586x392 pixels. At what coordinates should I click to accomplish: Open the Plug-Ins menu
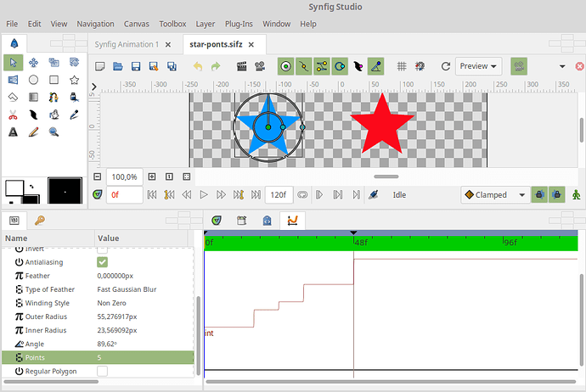pyautogui.click(x=237, y=24)
